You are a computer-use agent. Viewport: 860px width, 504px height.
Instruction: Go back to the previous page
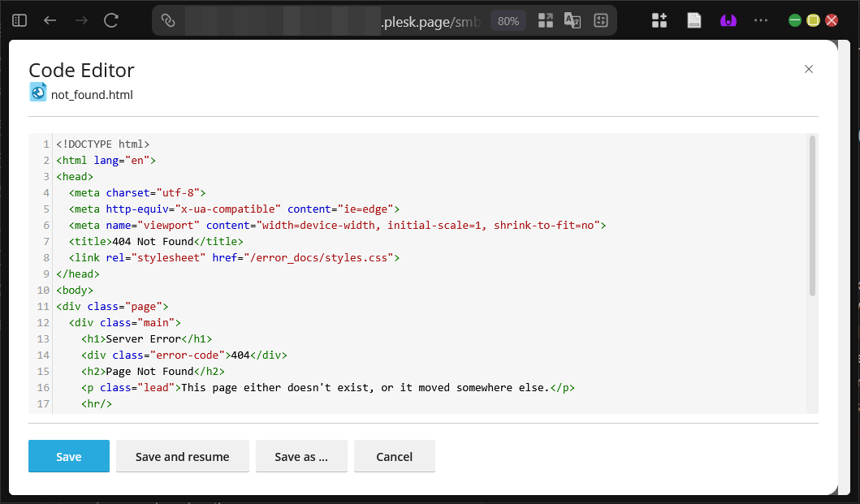click(50, 21)
